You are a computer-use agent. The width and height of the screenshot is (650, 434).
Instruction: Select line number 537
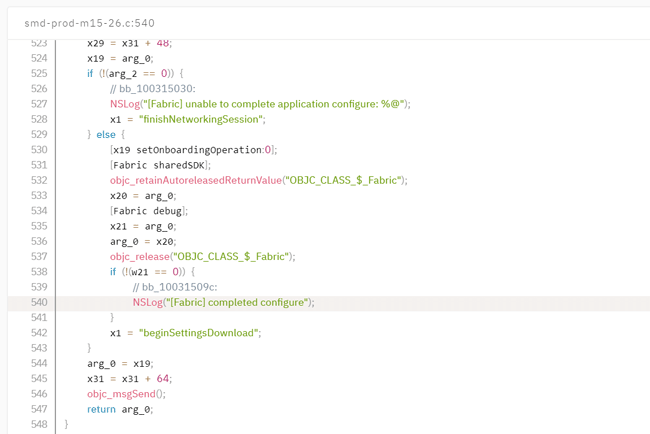(x=39, y=256)
